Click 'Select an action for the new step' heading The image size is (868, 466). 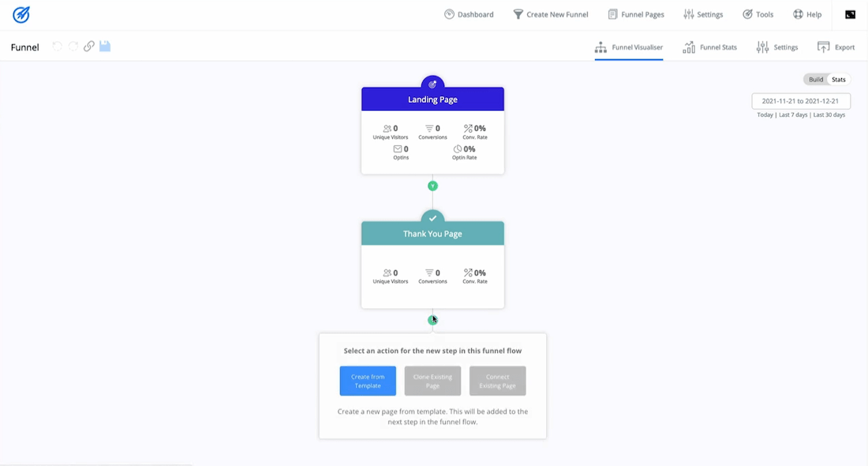(x=432, y=350)
